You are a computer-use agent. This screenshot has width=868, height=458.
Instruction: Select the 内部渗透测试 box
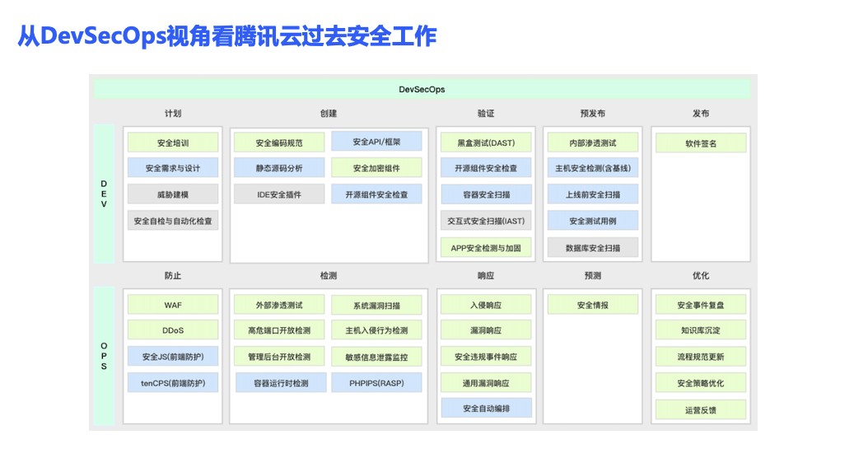[592, 143]
